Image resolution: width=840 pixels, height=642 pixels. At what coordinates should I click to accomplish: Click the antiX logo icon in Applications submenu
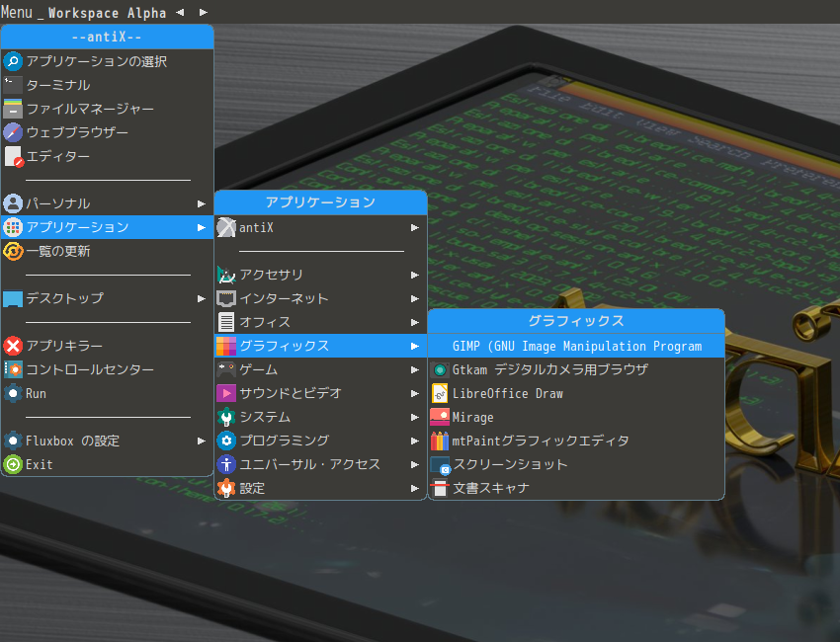[226, 227]
